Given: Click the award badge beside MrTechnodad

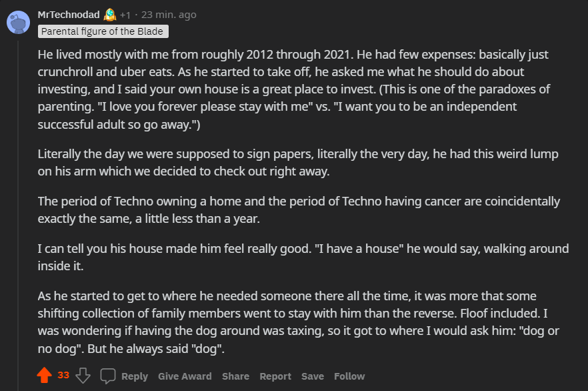Looking at the screenshot, I should 110,15.
